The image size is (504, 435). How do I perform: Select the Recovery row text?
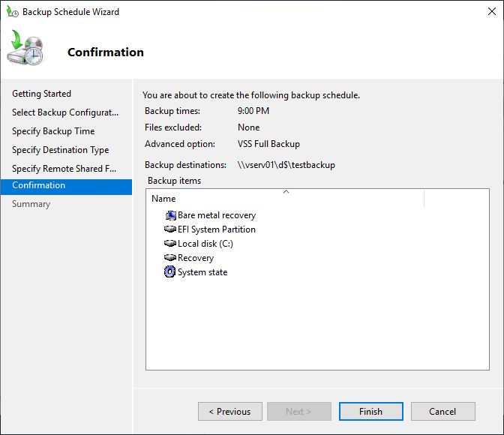click(196, 258)
